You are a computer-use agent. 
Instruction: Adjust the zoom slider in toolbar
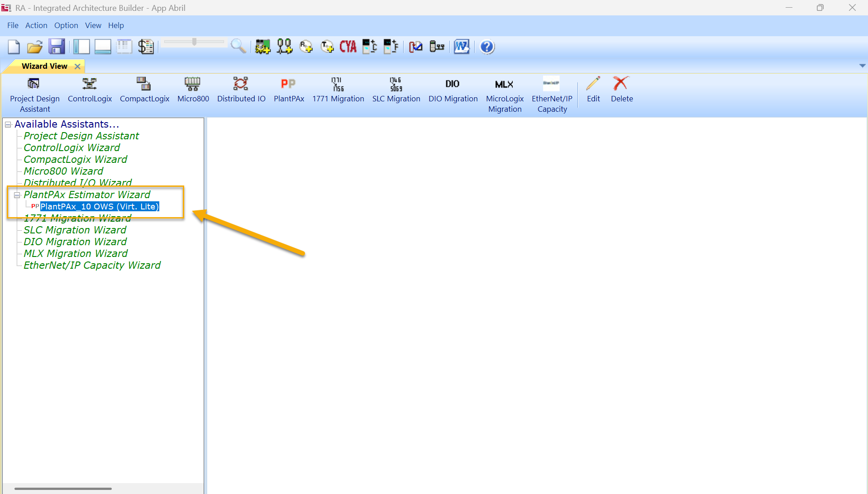click(194, 42)
